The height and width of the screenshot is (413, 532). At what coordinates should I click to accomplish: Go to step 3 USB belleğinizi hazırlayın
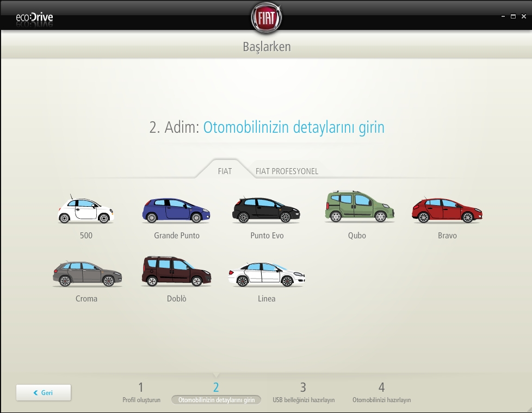304,392
